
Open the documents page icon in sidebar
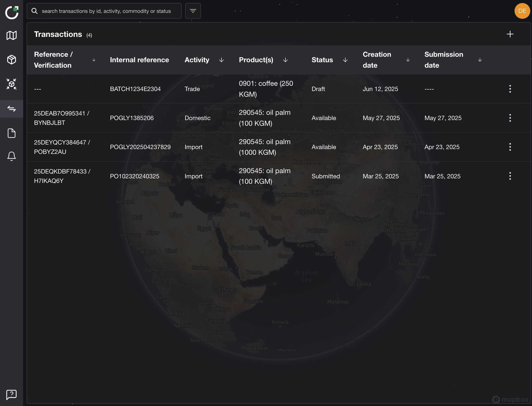pos(11,133)
